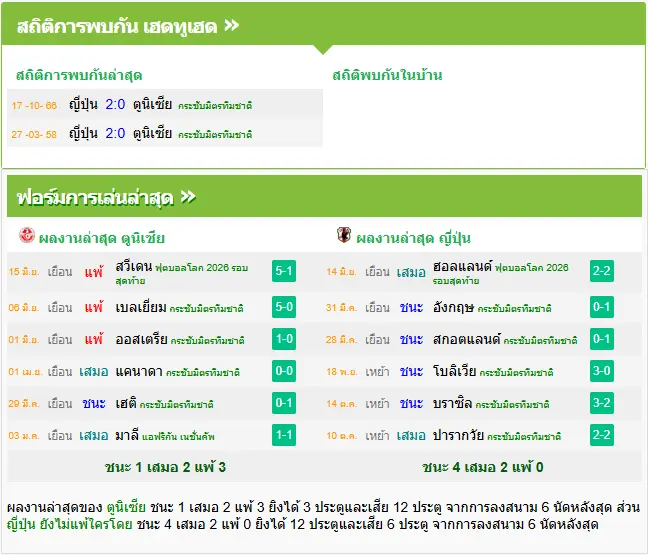Image resolution: width=648 pixels, height=555 pixels.
Task: Click the opponent name โบลิเวีย
Action: tap(455, 372)
